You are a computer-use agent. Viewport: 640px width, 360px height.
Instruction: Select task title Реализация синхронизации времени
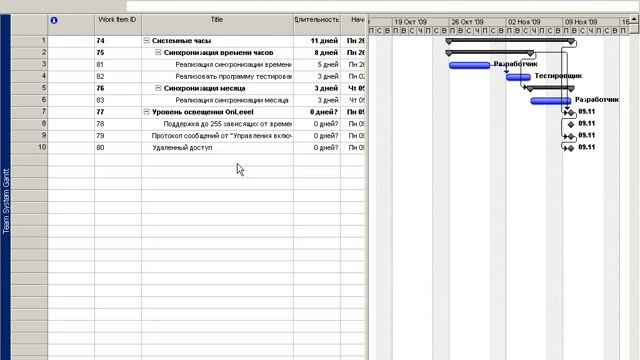pyautogui.click(x=233, y=64)
